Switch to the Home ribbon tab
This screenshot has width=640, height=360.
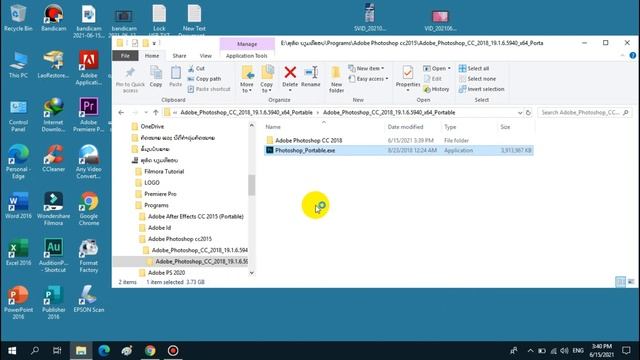point(152,56)
